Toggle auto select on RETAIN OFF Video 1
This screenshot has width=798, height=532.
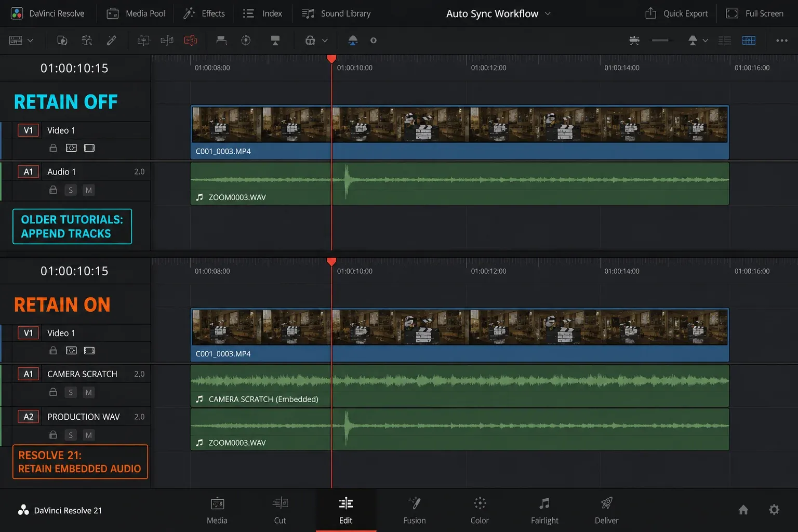71,148
